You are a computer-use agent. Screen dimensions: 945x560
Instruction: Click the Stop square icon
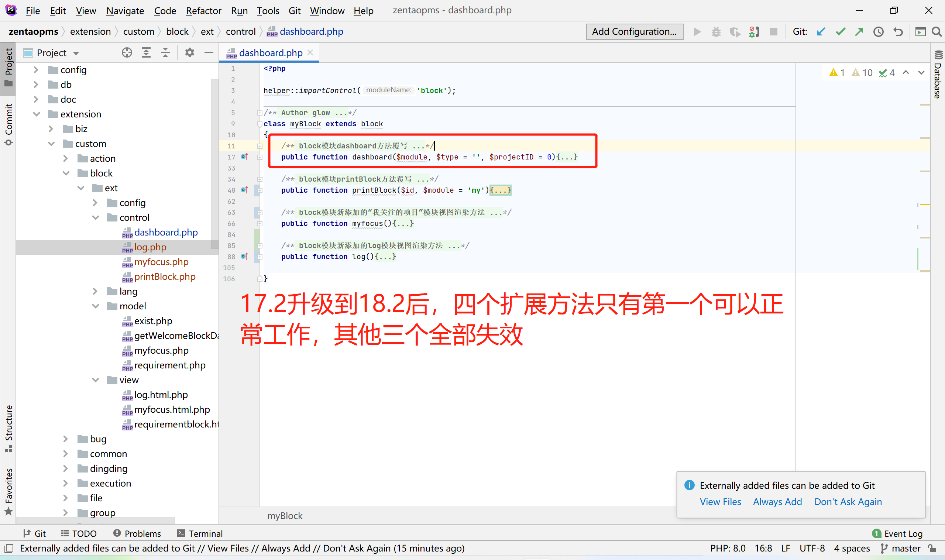773,32
